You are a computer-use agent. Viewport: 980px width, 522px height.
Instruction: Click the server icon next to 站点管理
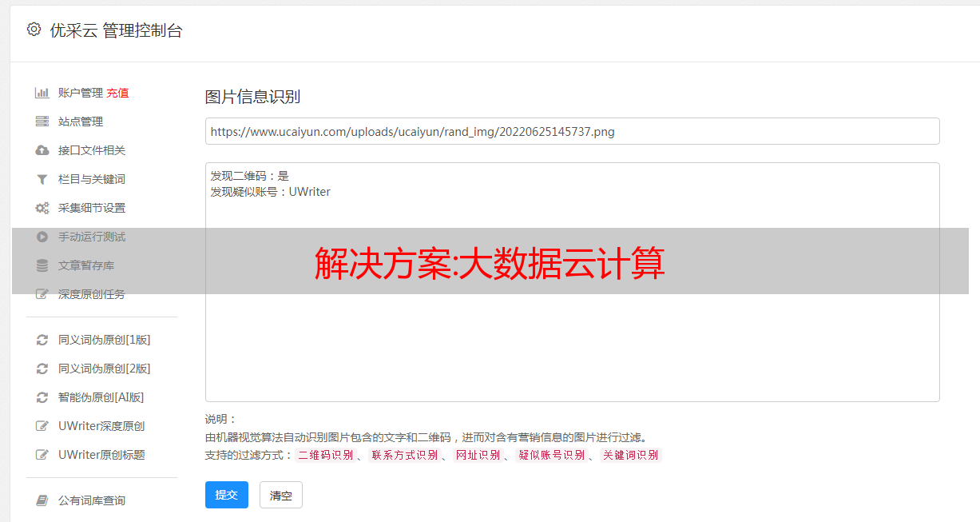click(x=42, y=122)
